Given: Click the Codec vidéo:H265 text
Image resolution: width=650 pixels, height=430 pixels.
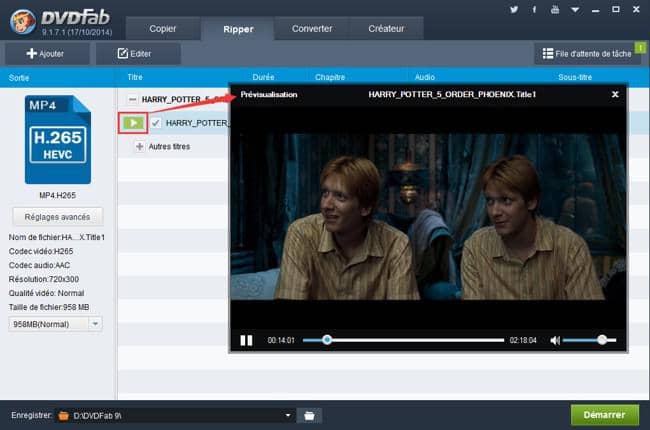Looking at the screenshot, I should [41, 251].
